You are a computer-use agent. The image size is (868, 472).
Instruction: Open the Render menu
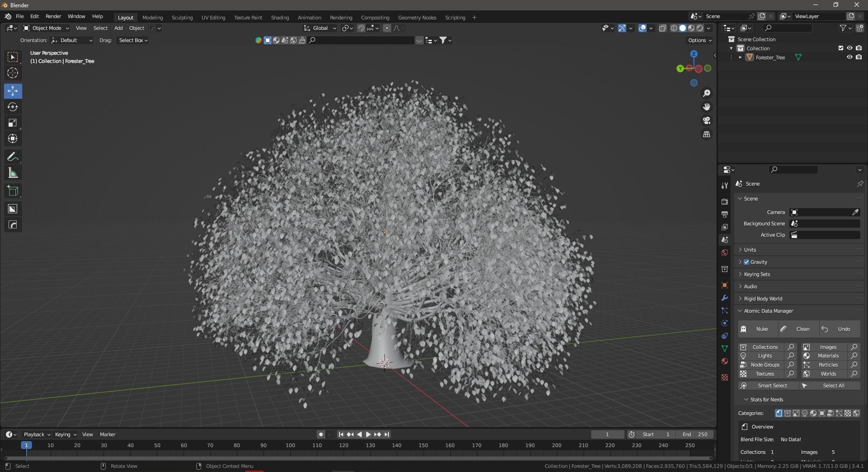click(x=53, y=16)
